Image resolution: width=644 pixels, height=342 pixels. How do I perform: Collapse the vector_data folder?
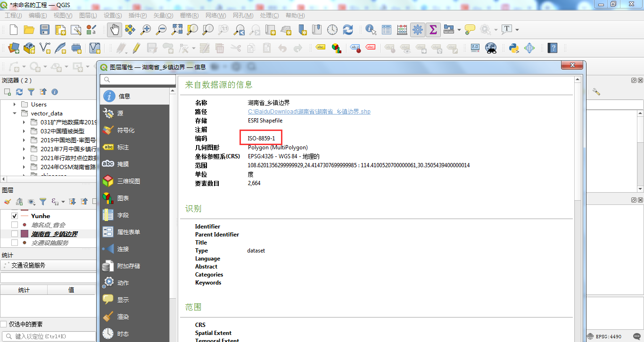pyautogui.click(x=15, y=113)
